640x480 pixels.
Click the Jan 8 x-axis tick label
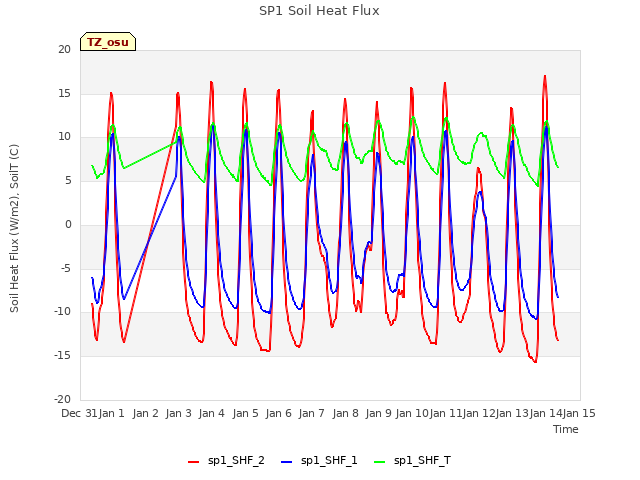(x=345, y=413)
